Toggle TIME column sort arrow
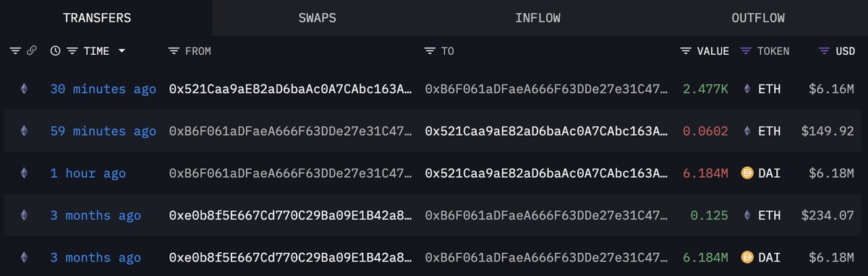Screen dimensions: 868x276 (122, 51)
